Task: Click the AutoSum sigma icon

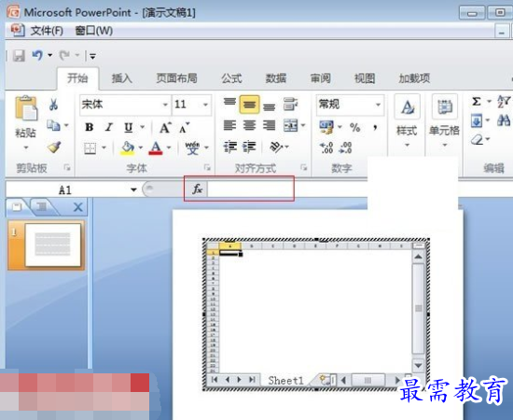Action: pos(477,101)
